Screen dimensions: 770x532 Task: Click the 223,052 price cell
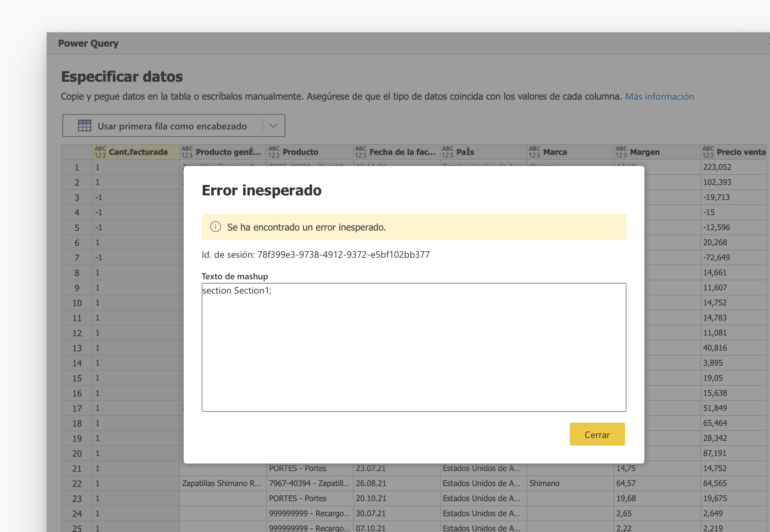[734, 167]
